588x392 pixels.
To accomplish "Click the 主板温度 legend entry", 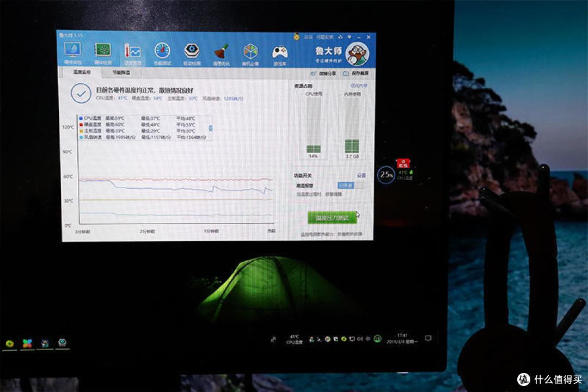I will click(90, 131).
